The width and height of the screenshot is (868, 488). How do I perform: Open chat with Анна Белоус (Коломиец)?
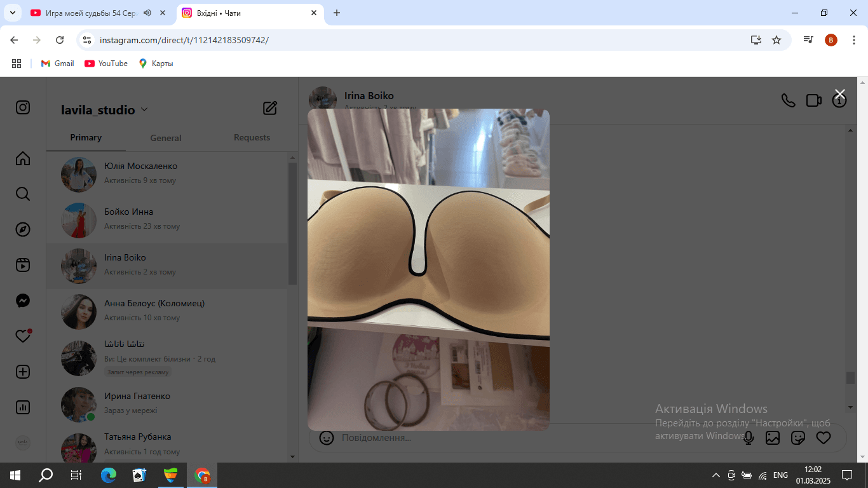click(167, 312)
